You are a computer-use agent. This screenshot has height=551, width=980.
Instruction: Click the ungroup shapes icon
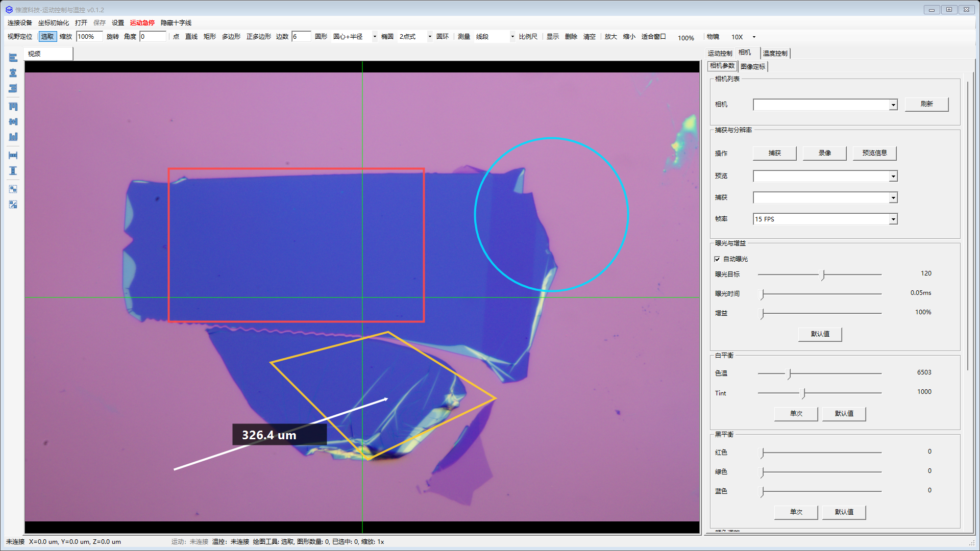13,204
